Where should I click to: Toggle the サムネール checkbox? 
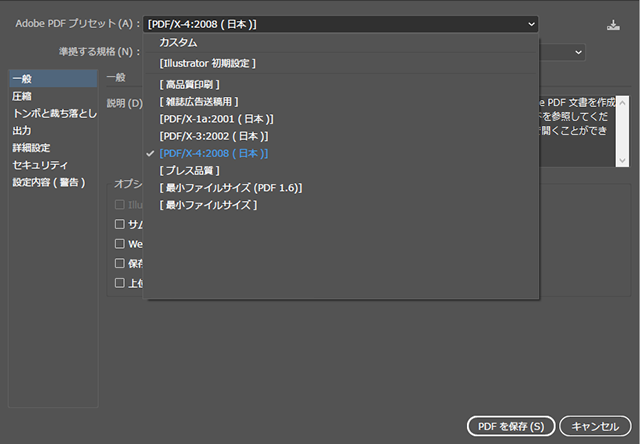120,224
